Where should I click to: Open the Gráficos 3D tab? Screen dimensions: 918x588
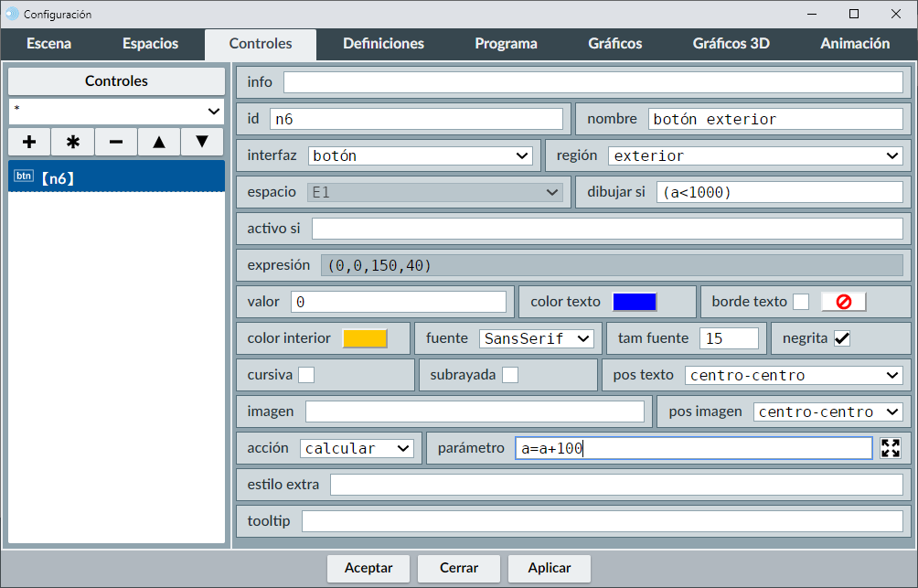click(731, 44)
